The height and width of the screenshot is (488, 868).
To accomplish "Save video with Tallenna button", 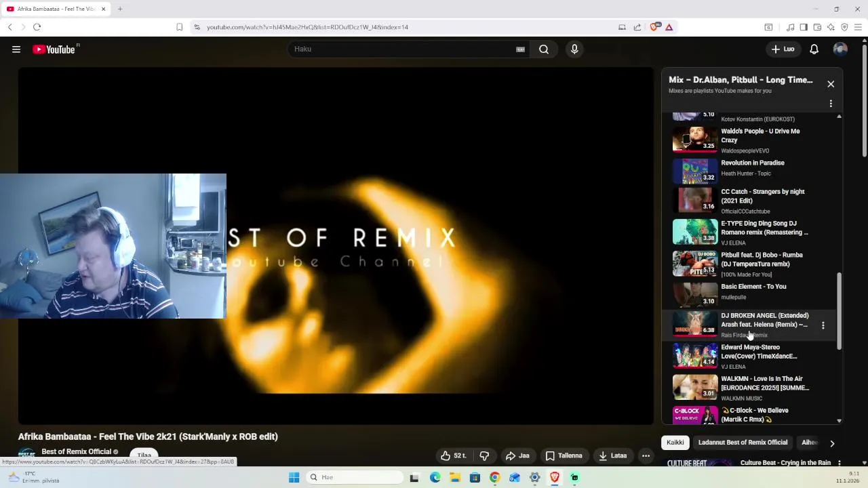I will click(x=564, y=455).
